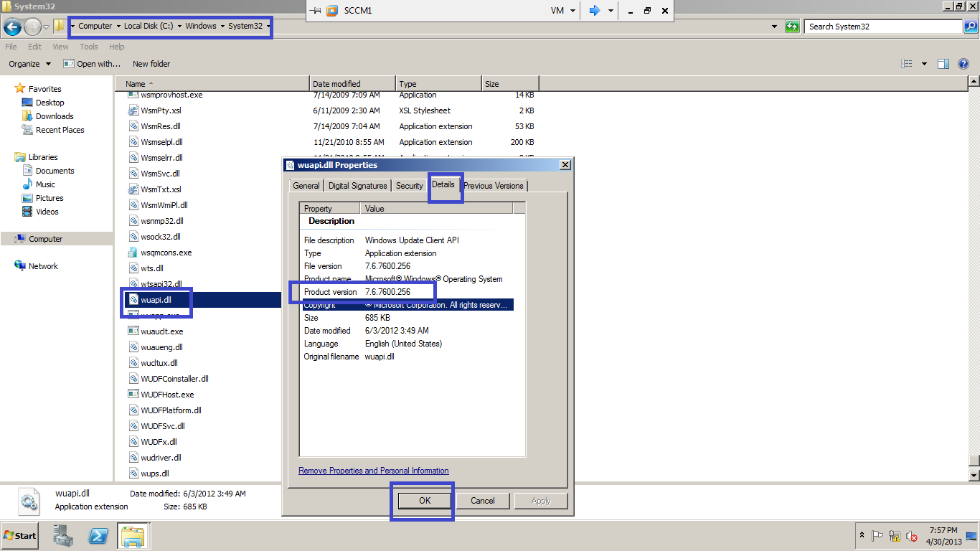
Task: Sort by the Date modified column
Action: pos(352,84)
